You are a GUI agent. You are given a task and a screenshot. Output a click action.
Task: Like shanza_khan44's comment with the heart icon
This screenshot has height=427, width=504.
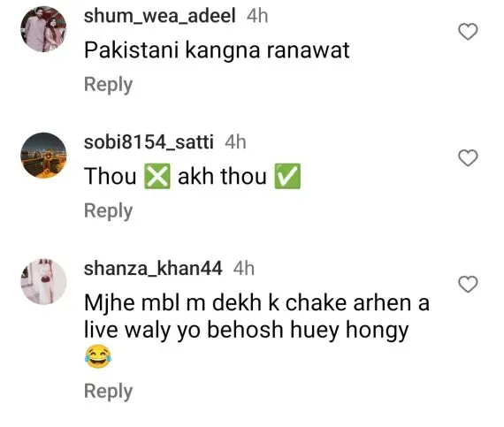pos(468,284)
